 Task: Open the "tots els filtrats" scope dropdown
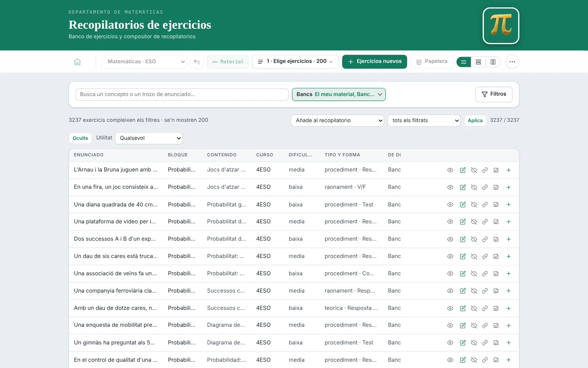tap(424, 120)
